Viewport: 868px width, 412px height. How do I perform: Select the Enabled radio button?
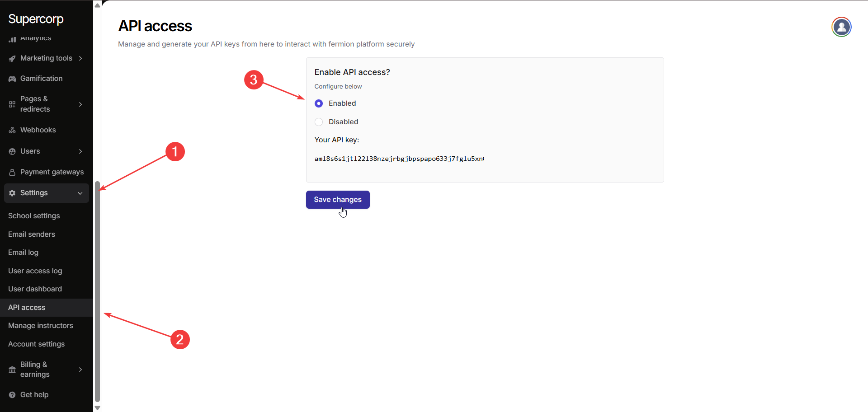pos(319,103)
